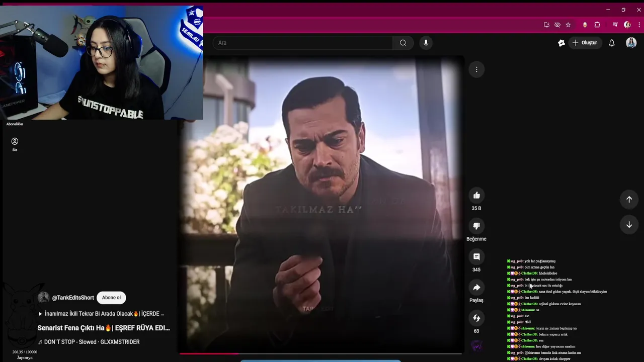Open the browser extensions puzzle icon
The width and height of the screenshot is (644, 362).
(x=597, y=25)
